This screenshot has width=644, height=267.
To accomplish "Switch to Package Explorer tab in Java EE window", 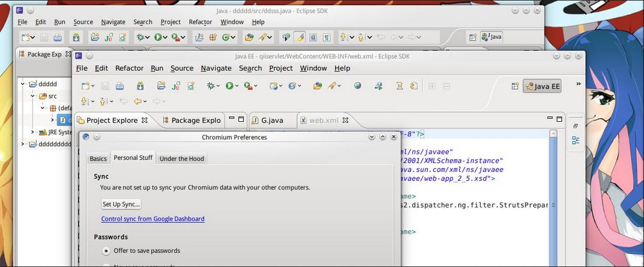I will coord(191,120).
